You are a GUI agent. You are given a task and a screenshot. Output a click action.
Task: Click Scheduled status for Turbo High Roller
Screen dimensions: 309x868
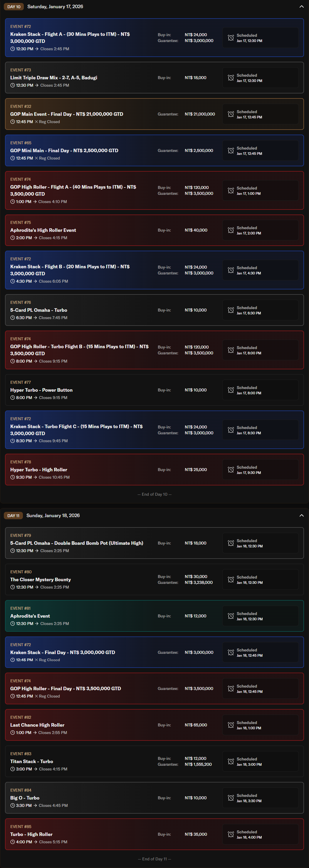(x=260, y=834)
